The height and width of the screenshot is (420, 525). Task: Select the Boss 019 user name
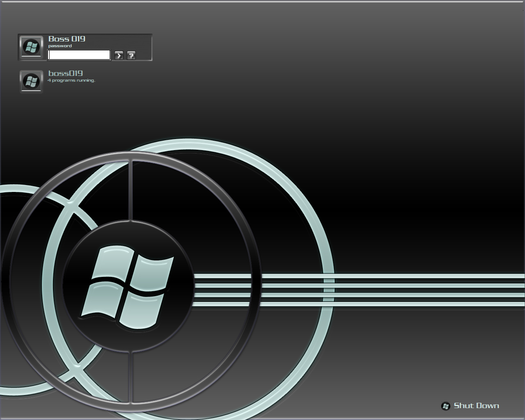[x=67, y=39]
